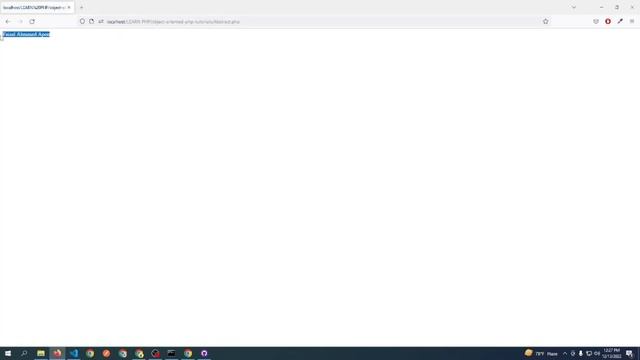Reload the current page
The image size is (640, 360).
32,21
